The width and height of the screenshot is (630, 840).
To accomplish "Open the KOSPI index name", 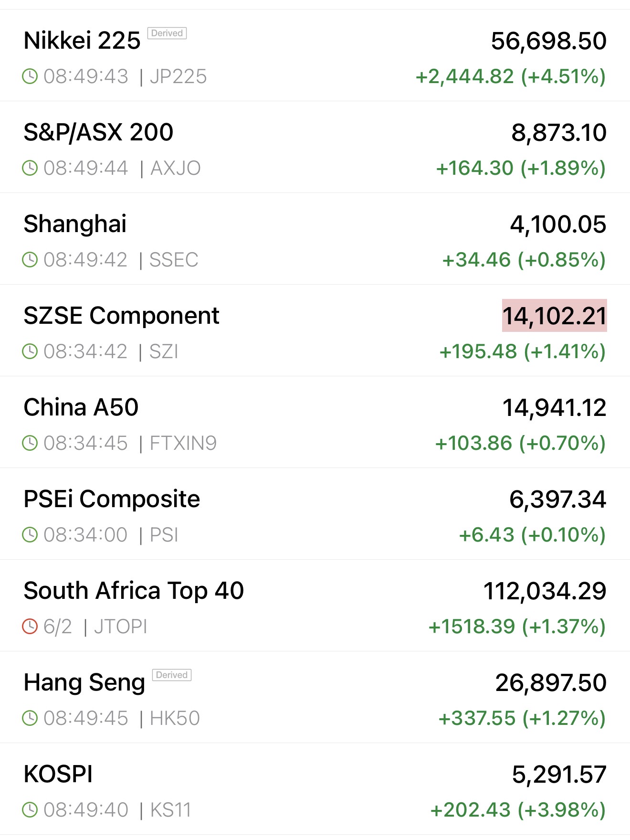I will 58,774.
